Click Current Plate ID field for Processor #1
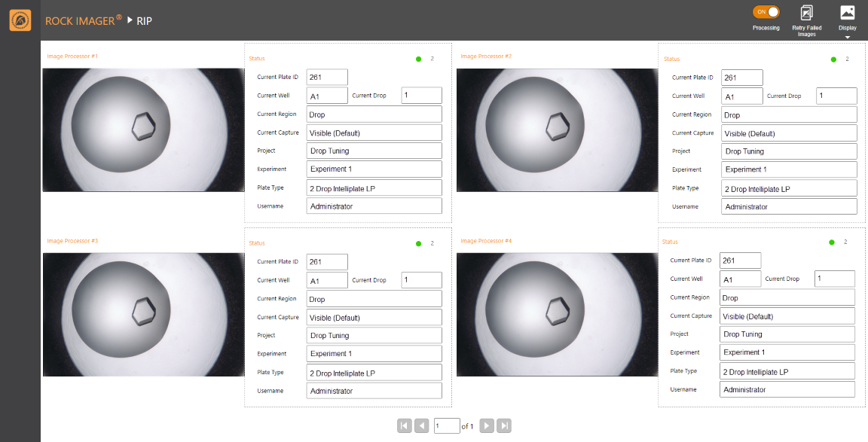This screenshot has width=868, height=442. pos(327,77)
